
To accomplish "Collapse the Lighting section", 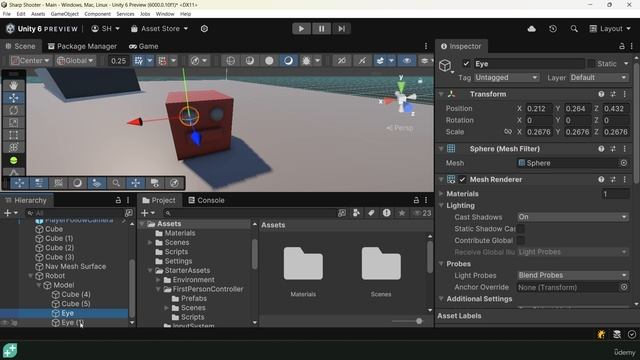I will click(441, 206).
